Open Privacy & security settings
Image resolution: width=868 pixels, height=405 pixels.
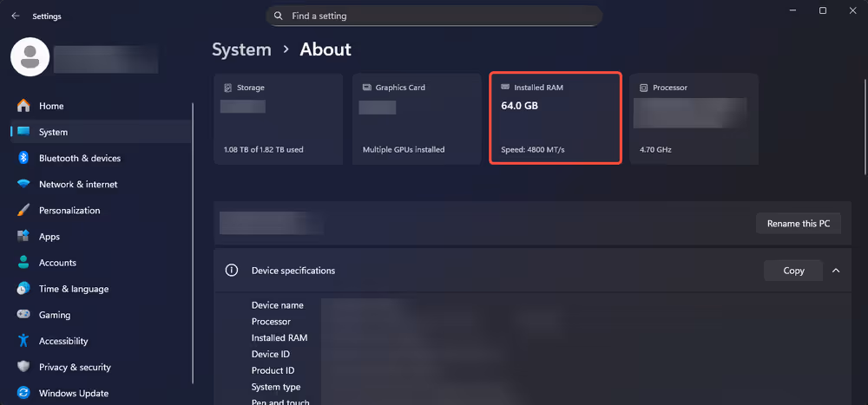point(75,367)
